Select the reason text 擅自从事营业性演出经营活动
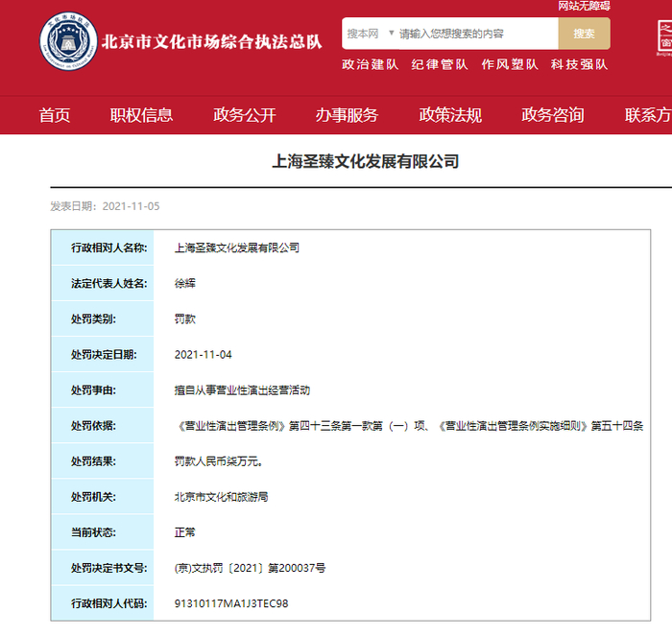The image size is (672, 636). pyautogui.click(x=242, y=390)
